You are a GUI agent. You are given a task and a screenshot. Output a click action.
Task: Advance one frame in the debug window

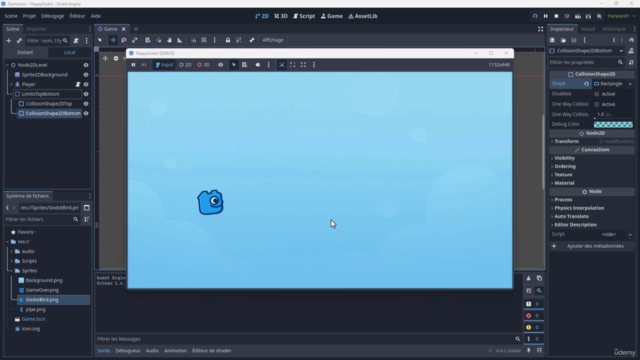coord(144,64)
